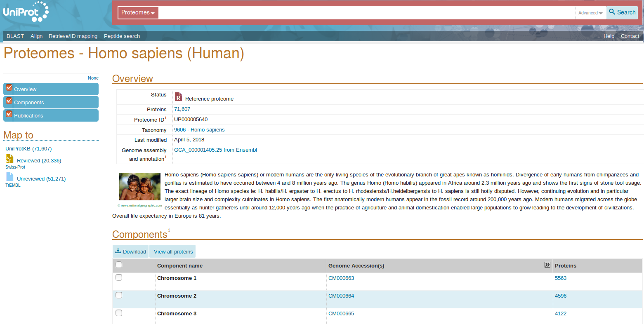Click the Components heading info icon
Image resolution: width=644 pixels, height=324 pixels.
169,230
